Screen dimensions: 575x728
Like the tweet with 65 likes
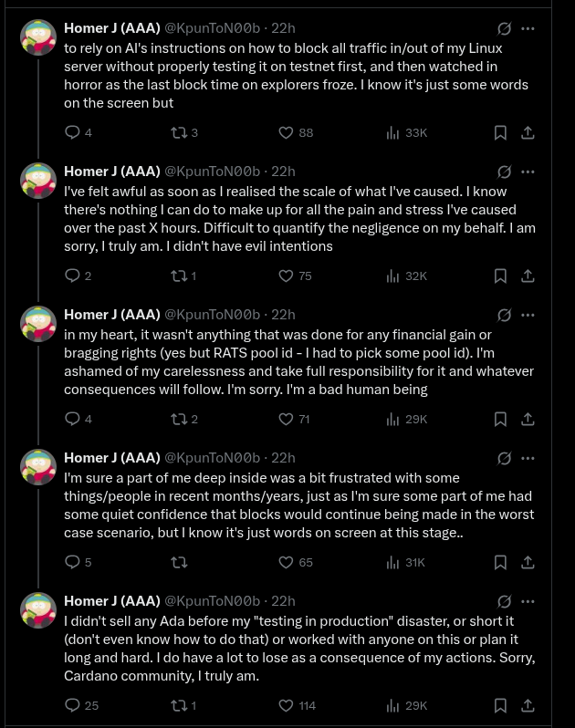click(286, 562)
